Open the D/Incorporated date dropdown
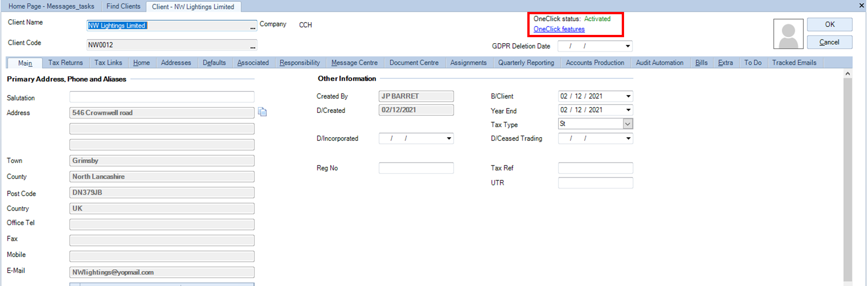868x286 pixels. click(x=449, y=139)
